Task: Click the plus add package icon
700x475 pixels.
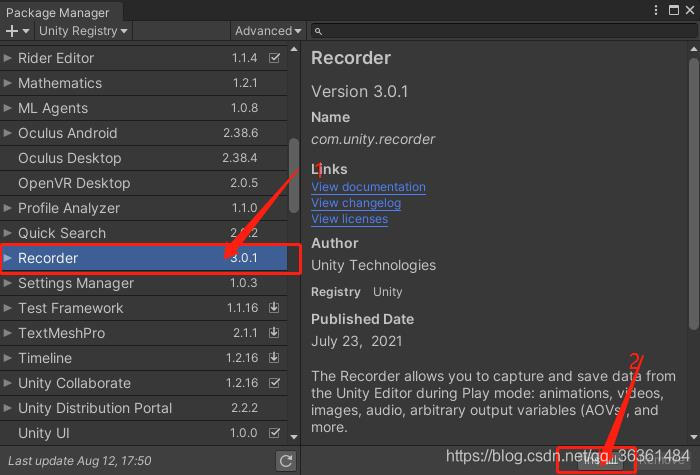Action: click(12, 31)
